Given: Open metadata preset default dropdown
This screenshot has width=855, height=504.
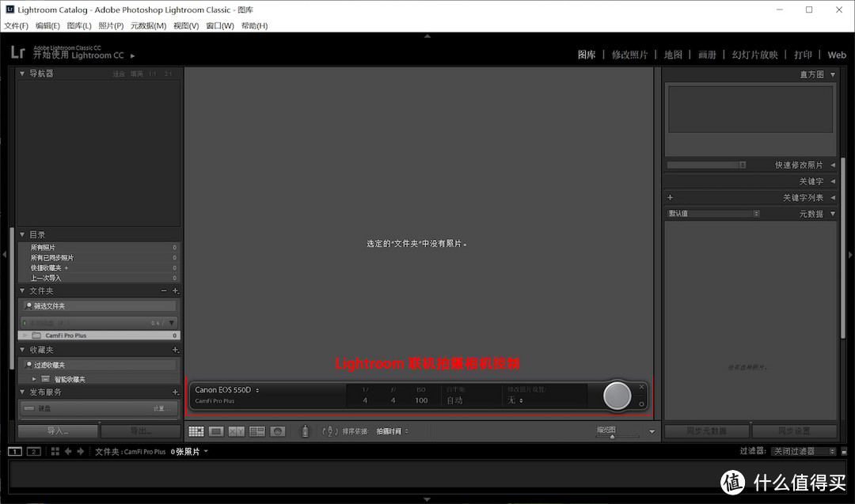Looking at the screenshot, I should [x=713, y=214].
